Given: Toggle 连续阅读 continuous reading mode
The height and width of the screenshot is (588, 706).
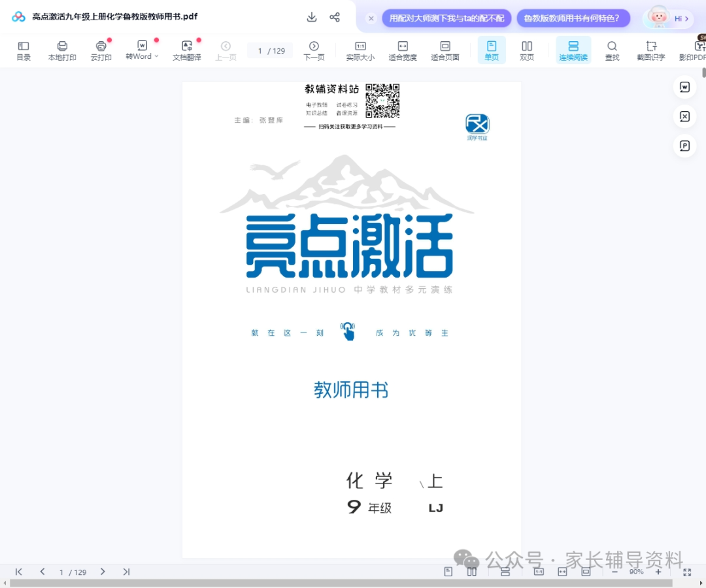Looking at the screenshot, I should coord(573,51).
